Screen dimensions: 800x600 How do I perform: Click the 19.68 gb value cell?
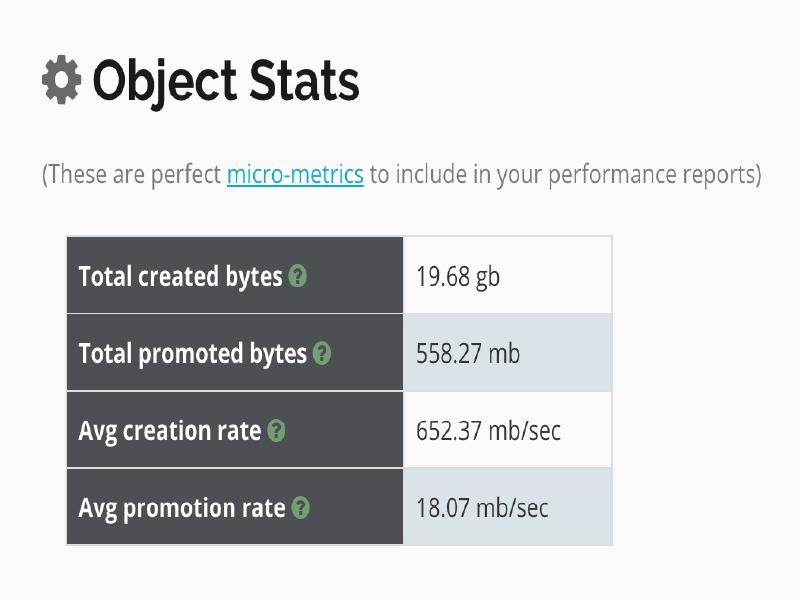[x=458, y=277]
